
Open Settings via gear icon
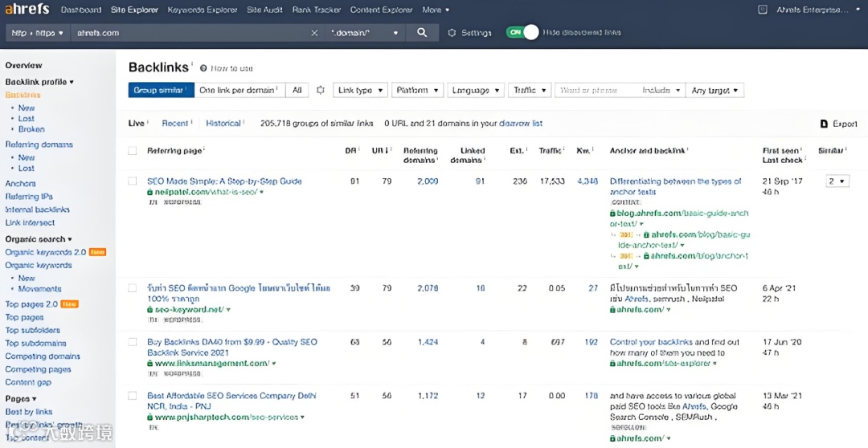(x=452, y=33)
